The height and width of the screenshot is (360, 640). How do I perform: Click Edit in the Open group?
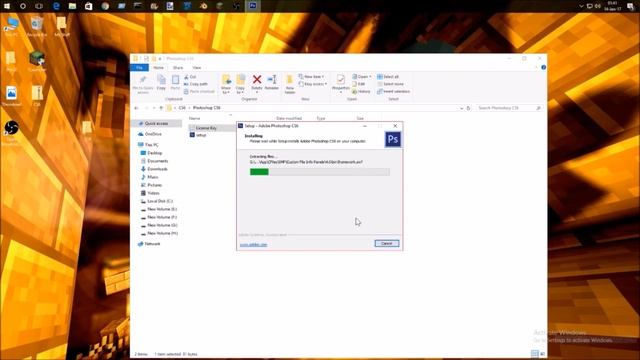(359, 84)
